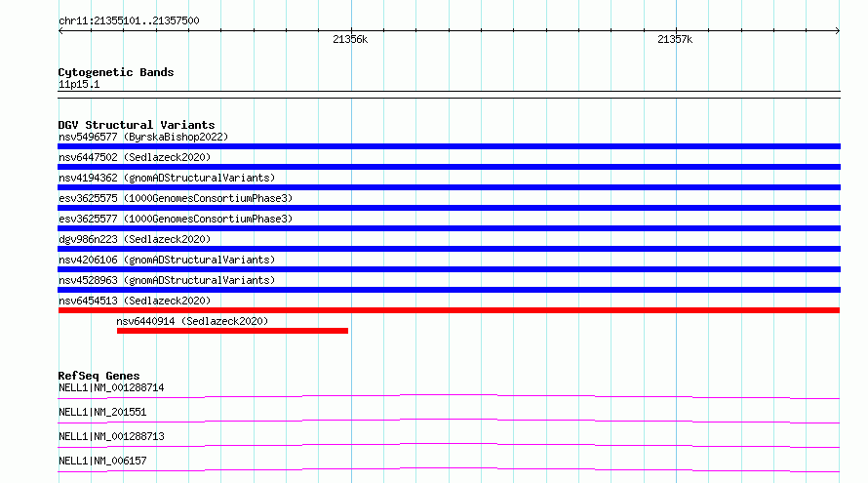Image resolution: width=868 pixels, height=483 pixels.
Task: Click the right arrow end of ruler
Action: coord(837,30)
